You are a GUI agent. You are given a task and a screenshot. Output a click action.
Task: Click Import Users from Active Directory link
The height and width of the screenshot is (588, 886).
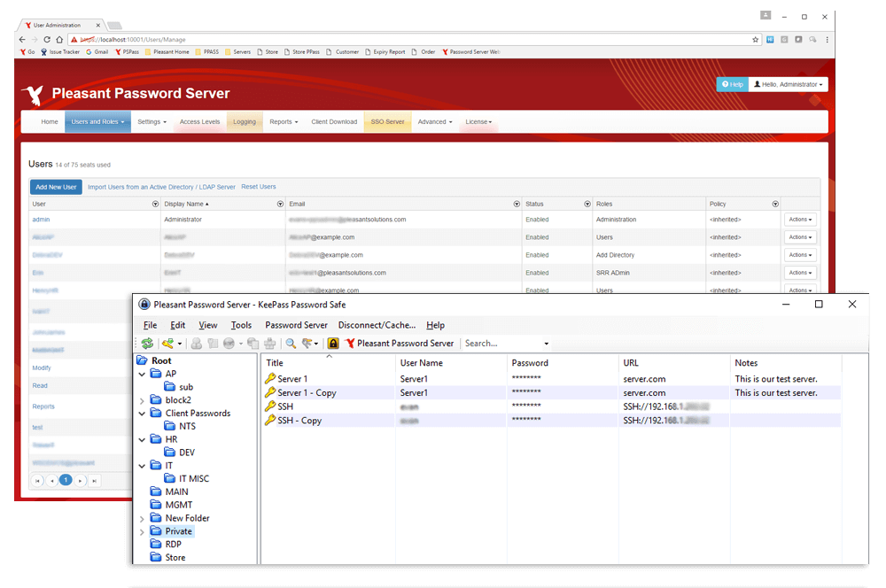tap(161, 187)
